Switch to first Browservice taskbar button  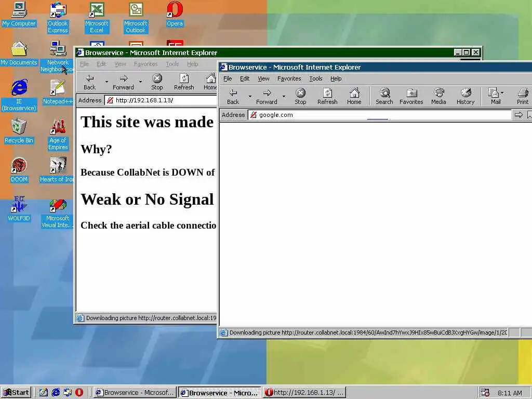tap(135, 393)
